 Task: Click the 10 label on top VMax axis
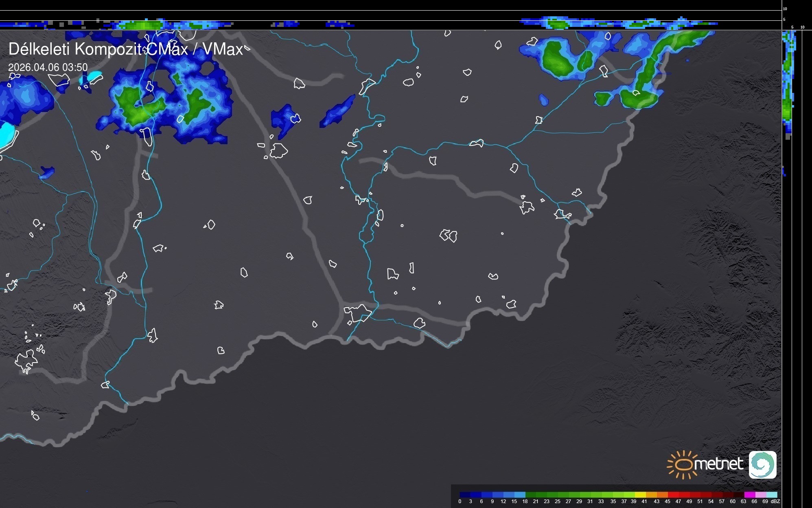pyautogui.click(x=785, y=9)
